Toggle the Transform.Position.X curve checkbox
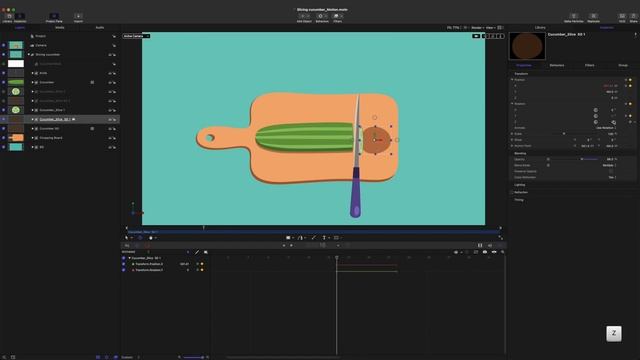 [x=124, y=264]
